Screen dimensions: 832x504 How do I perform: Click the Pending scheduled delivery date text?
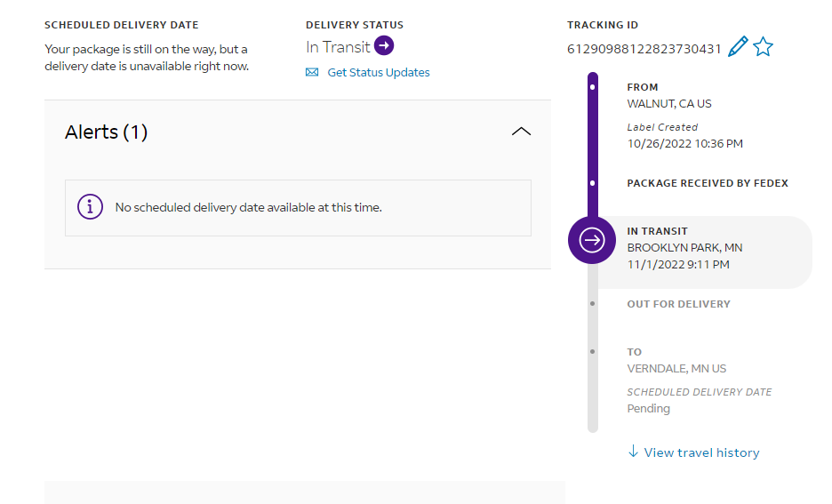click(649, 409)
